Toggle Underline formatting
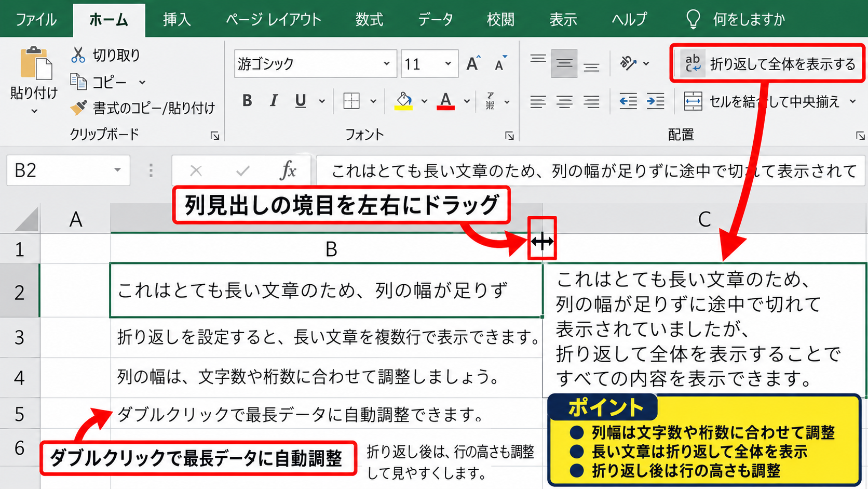Image resolution: width=868 pixels, height=489 pixels. pos(300,101)
